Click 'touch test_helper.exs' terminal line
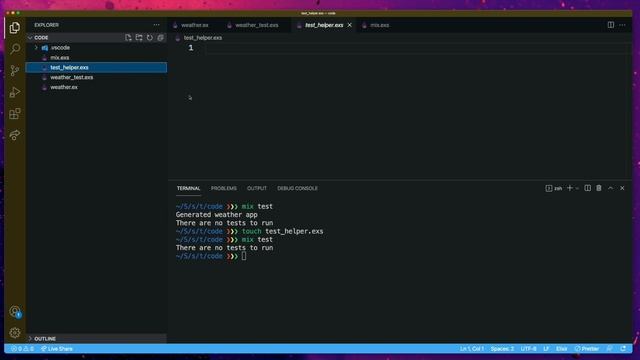Image resolution: width=640 pixels, height=360 pixels. 282,231
